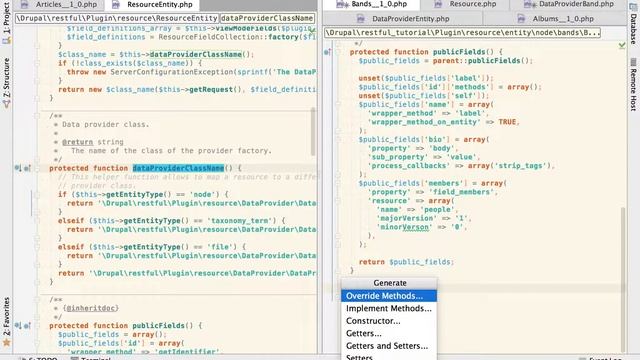The height and width of the screenshot is (360, 640).
Task: Open the Remote Host side panel
Action: [x=633, y=85]
